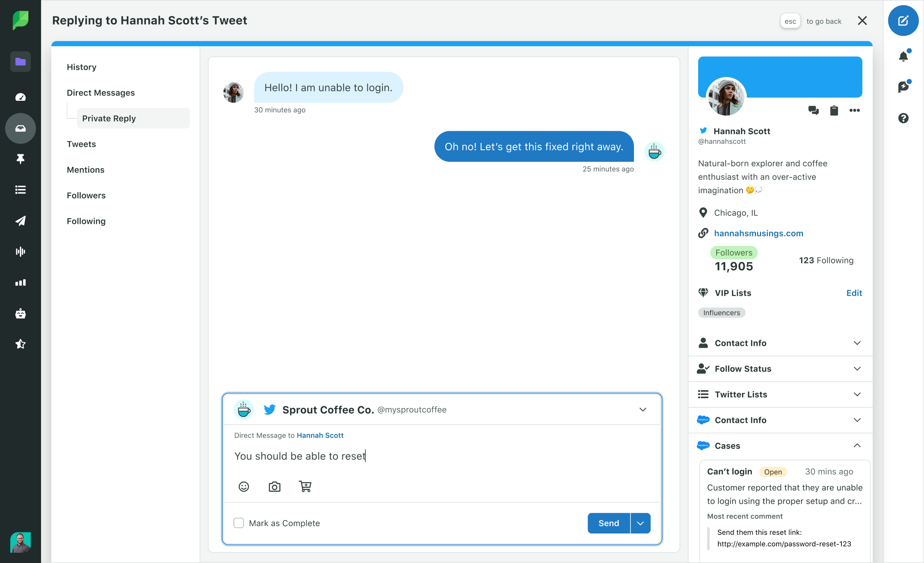Click the pin/saved replies icon in sidebar
This screenshot has height=563, width=924.
point(20,159)
